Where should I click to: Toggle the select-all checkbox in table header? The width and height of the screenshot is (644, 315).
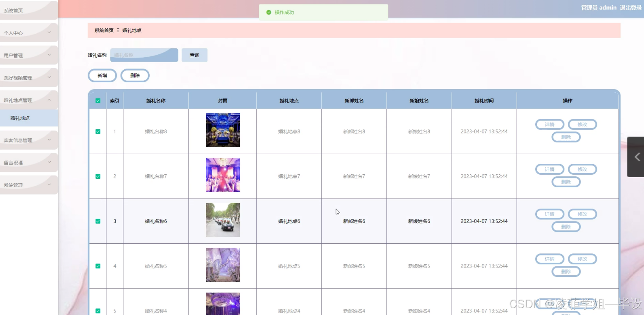pyautogui.click(x=98, y=101)
